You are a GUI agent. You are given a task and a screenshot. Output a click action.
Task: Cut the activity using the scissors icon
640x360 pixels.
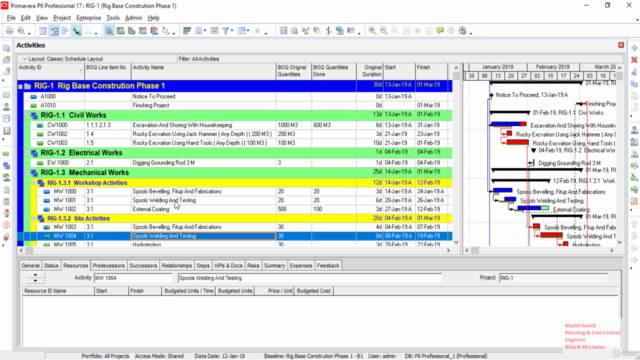coord(634,72)
